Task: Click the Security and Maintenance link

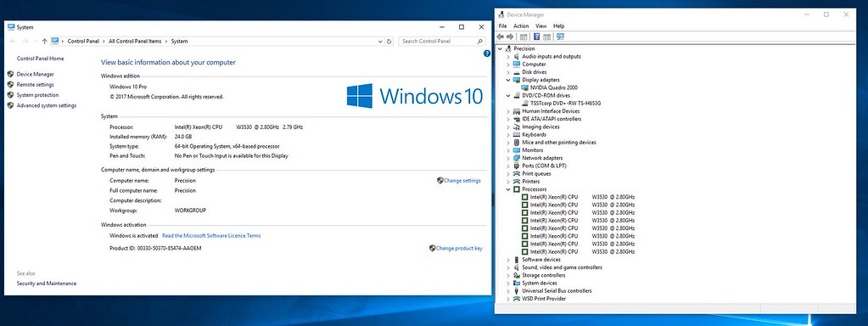Action: click(47, 284)
